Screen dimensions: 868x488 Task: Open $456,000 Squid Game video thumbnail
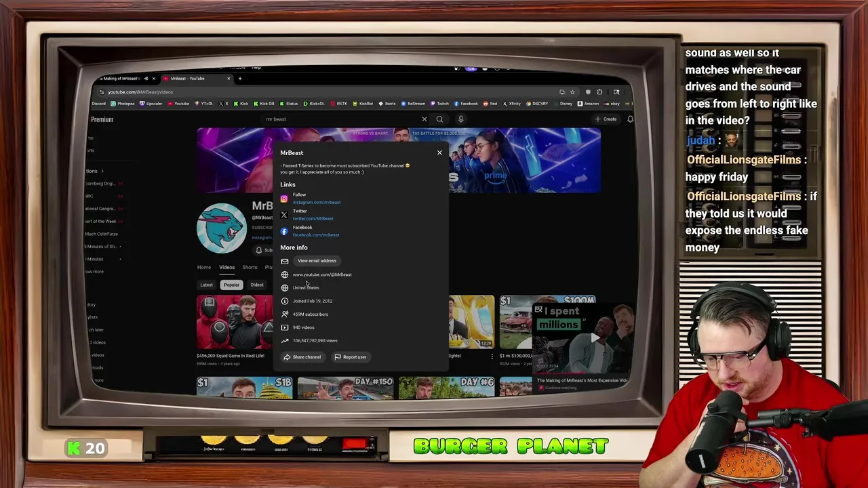(x=235, y=323)
